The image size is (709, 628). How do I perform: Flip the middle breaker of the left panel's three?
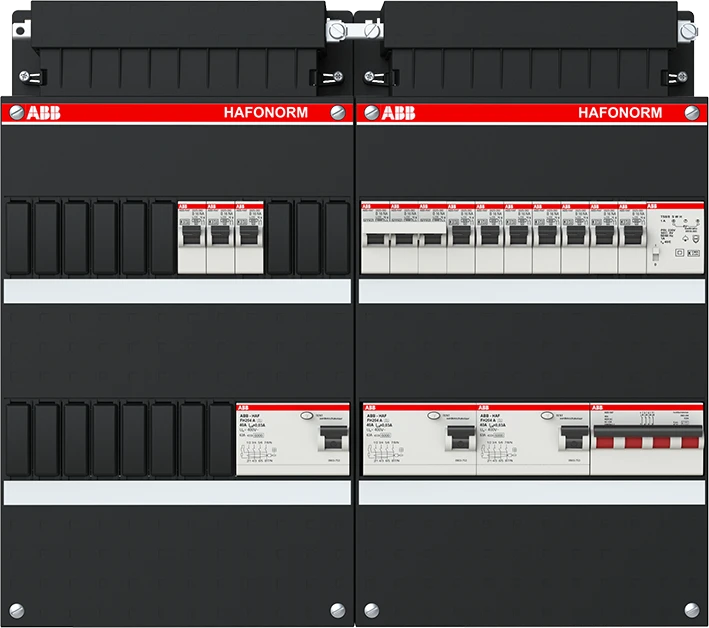point(221,239)
